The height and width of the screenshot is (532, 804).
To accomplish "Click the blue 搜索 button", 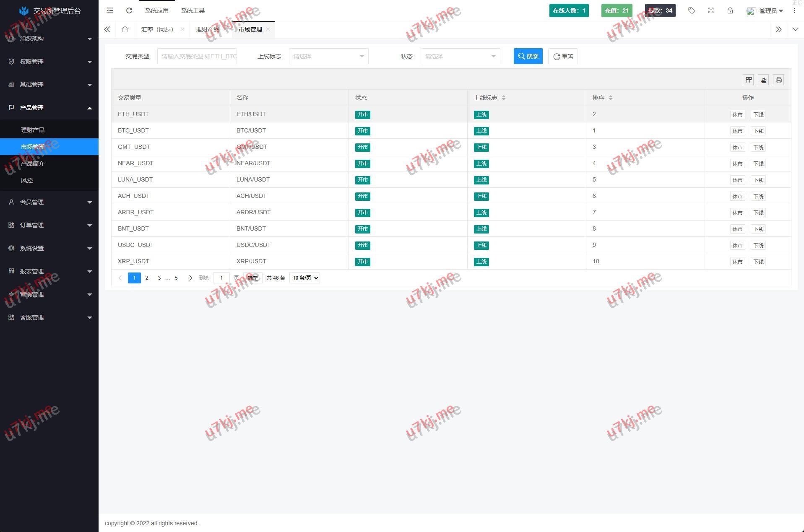I will tap(528, 56).
